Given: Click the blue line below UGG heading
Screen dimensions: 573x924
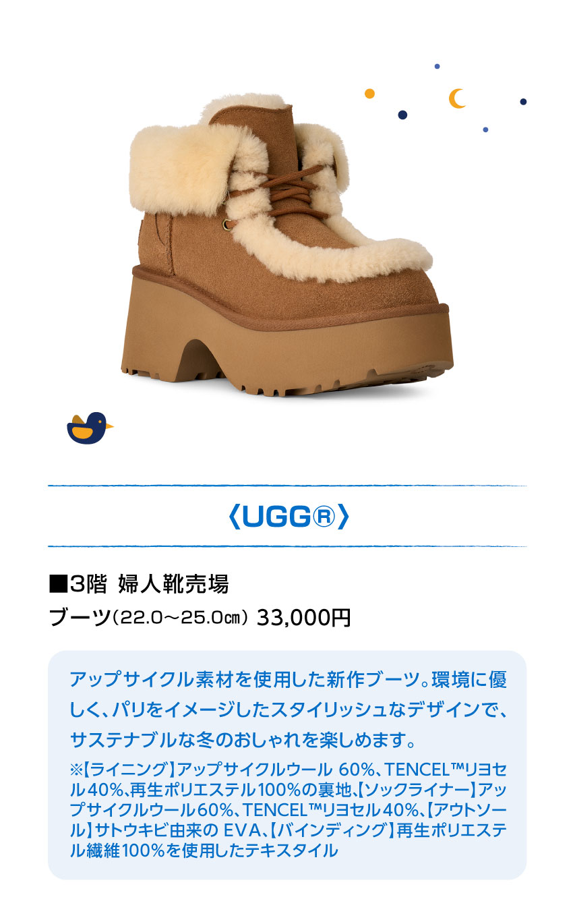Looking at the screenshot, I should tap(286, 546).
